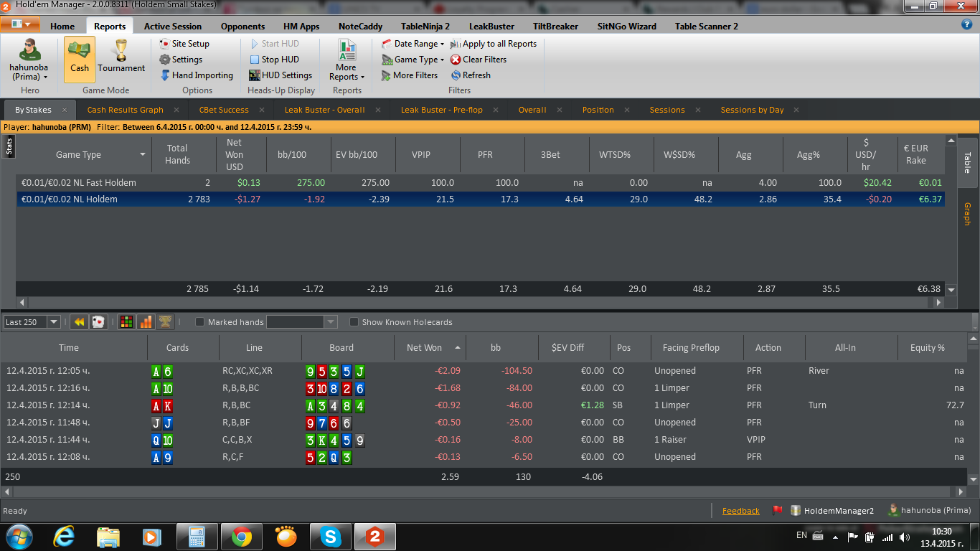Switch to the Graph side tab
This screenshot has height=551, width=980.
pyautogui.click(x=966, y=214)
